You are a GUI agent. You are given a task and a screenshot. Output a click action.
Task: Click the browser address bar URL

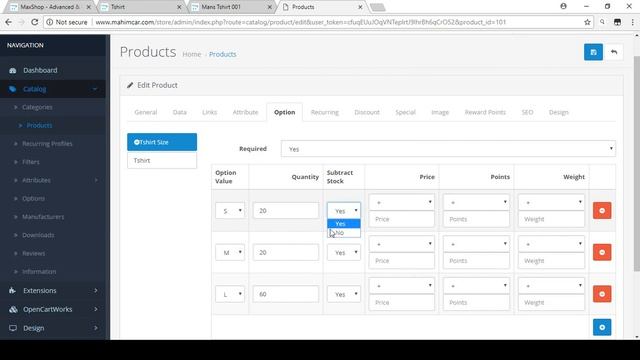pos(300,22)
